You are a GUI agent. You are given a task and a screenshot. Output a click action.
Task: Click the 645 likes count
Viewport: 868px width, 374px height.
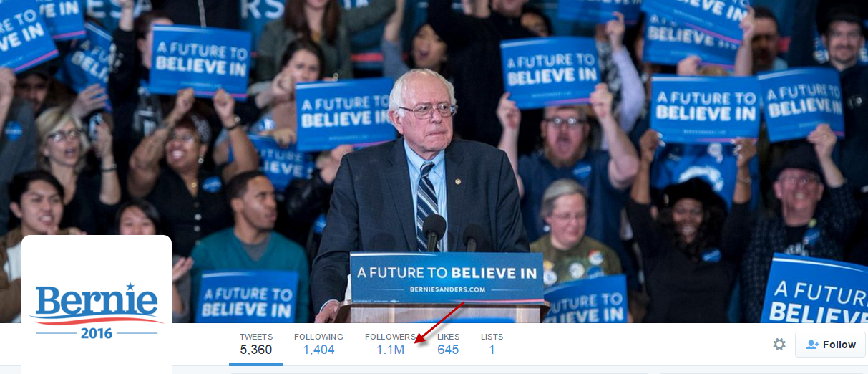point(448,350)
